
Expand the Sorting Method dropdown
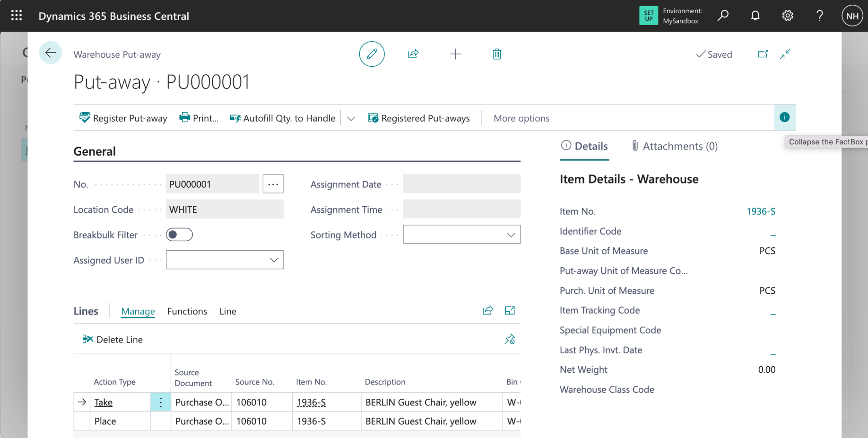click(x=511, y=235)
